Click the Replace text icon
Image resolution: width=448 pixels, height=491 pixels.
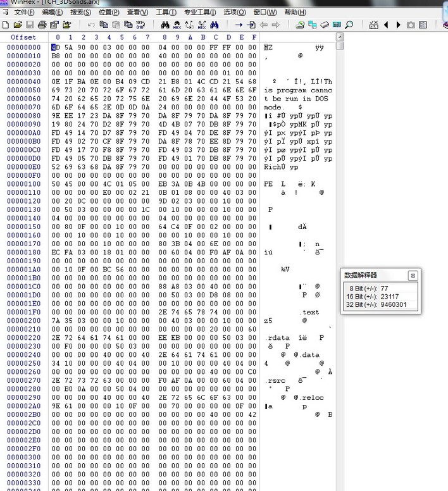(x=189, y=25)
